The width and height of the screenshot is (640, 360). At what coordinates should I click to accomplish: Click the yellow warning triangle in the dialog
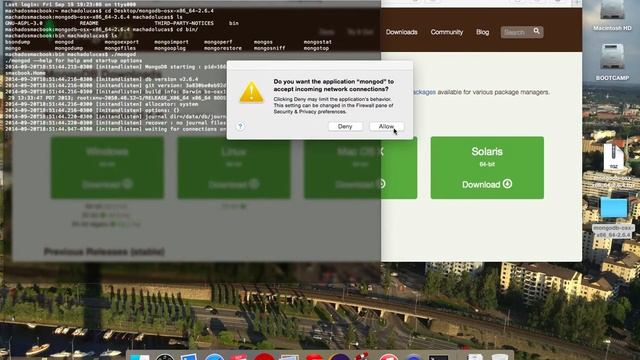[x=251, y=92]
